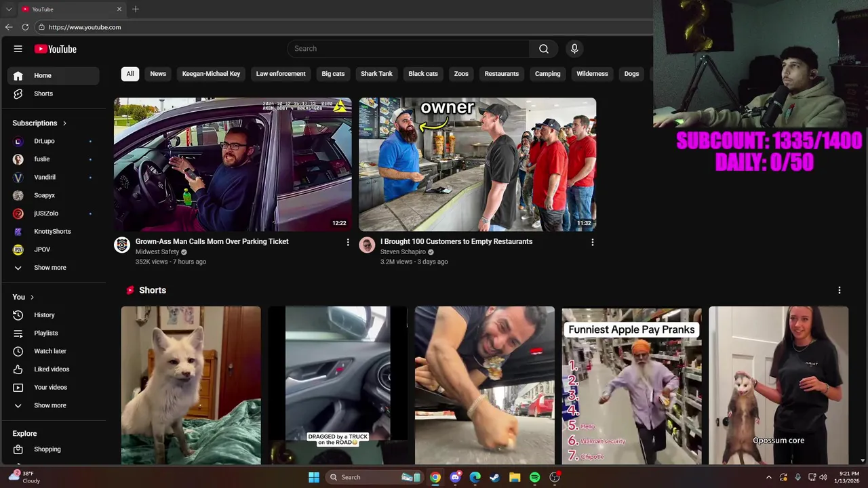Open browser tab search dropdown
868x488 pixels.
coord(9,9)
